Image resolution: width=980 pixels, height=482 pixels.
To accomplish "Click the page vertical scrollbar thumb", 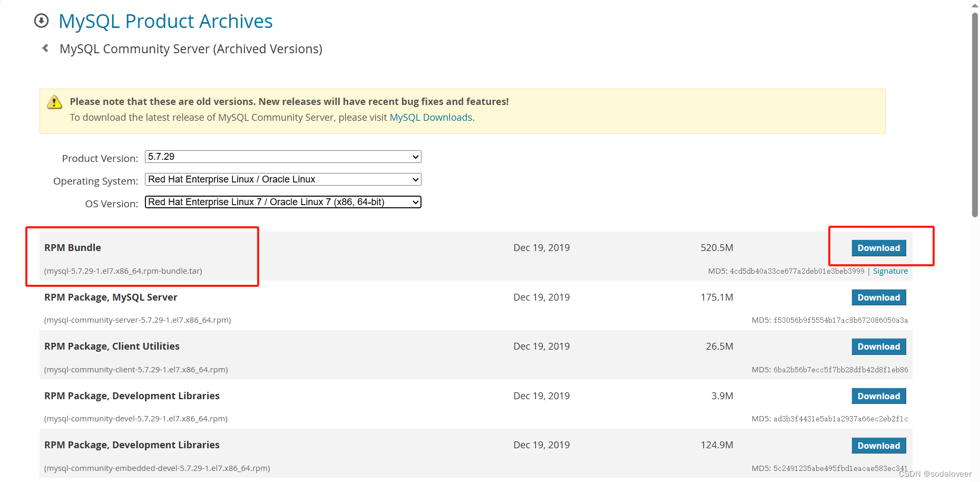I will (975, 115).
